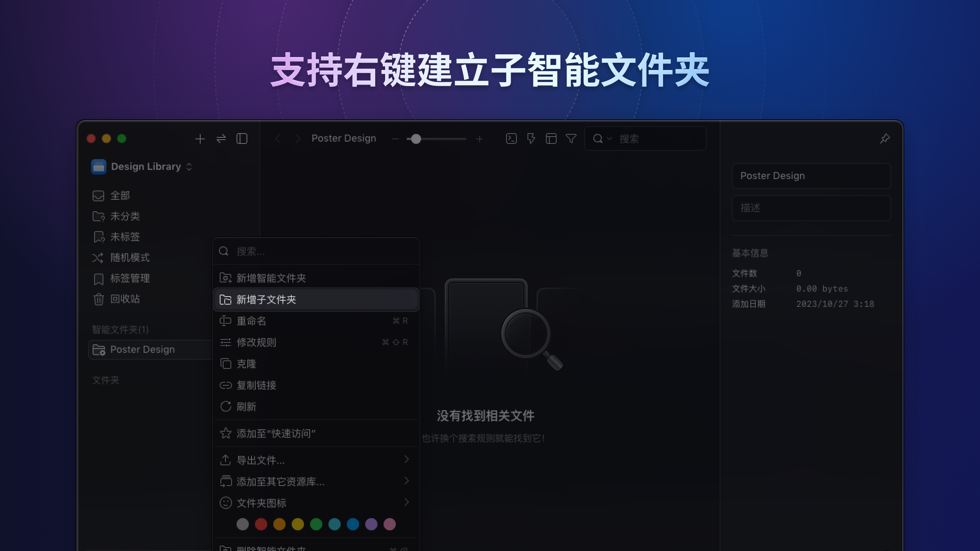
Task: Click the pin icon in the right panel
Action: click(x=885, y=138)
